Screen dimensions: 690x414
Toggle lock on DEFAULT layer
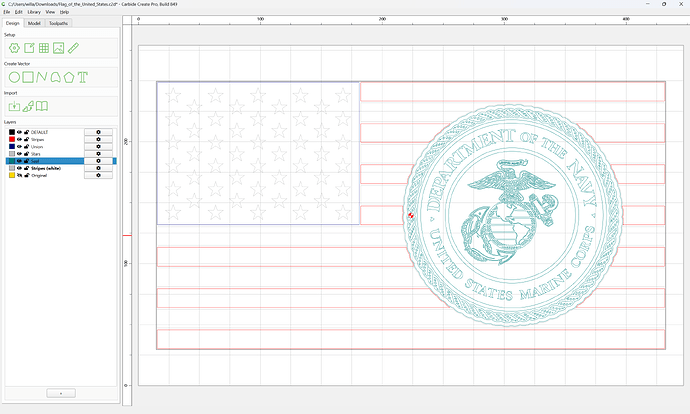tap(26, 132)
